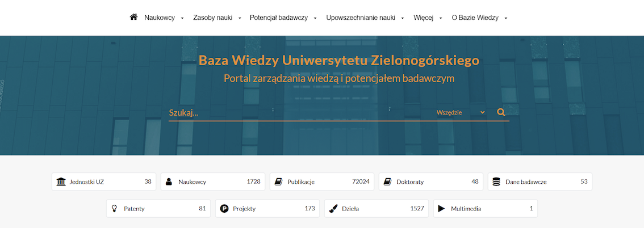Viewport: 644px width, 228px height.
Task: Open the Dane badawcze category card
Action: pos(540,181)
